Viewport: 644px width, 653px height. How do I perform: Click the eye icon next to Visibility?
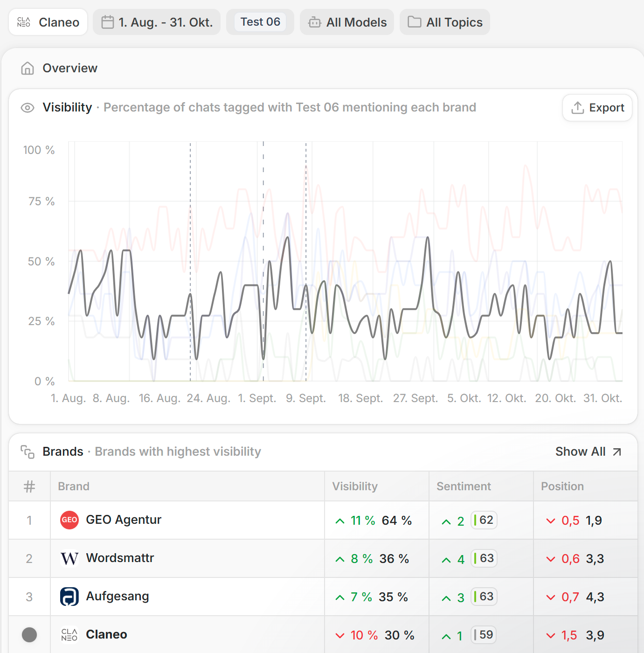click(x=28, y=108)
